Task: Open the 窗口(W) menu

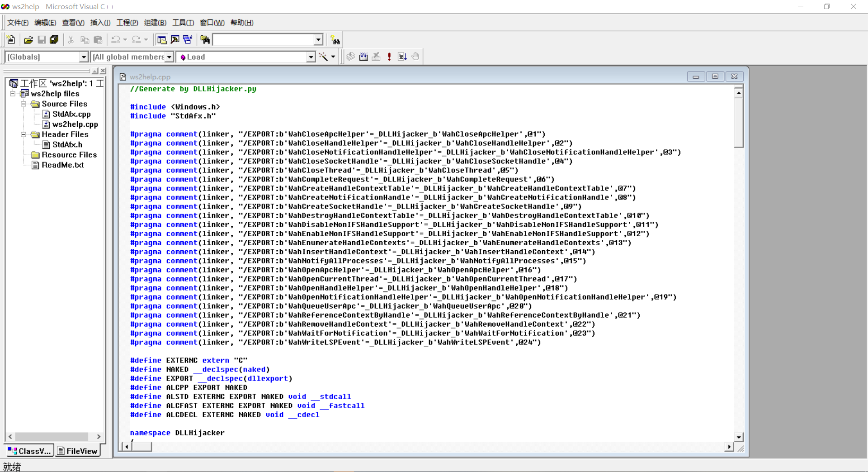Action: pyautogui.click(x=212, y=23)
